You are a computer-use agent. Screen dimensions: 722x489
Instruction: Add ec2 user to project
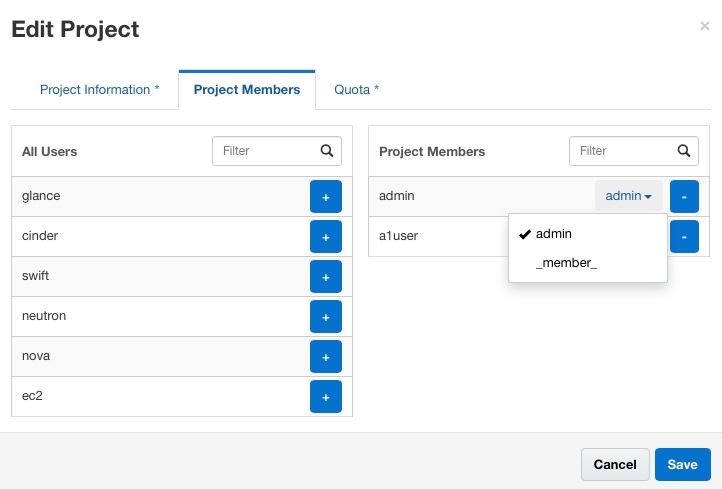pyautogui.click(x=326, y=396)
